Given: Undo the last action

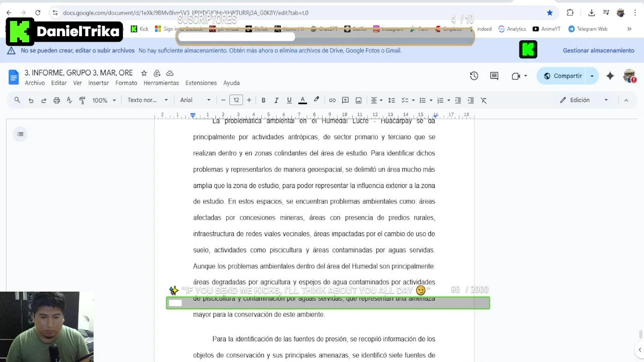Looking at the screenshot, I should (x=31, y=100).
